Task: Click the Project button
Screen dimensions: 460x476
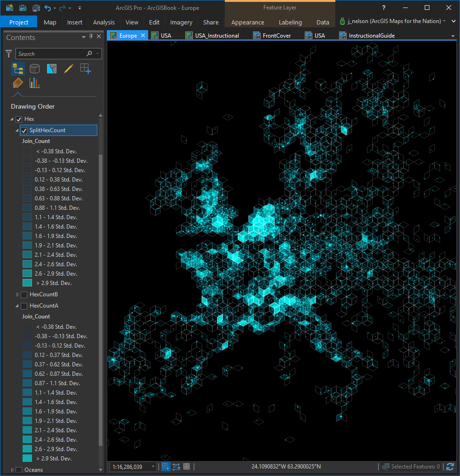Action: point(19,22)
